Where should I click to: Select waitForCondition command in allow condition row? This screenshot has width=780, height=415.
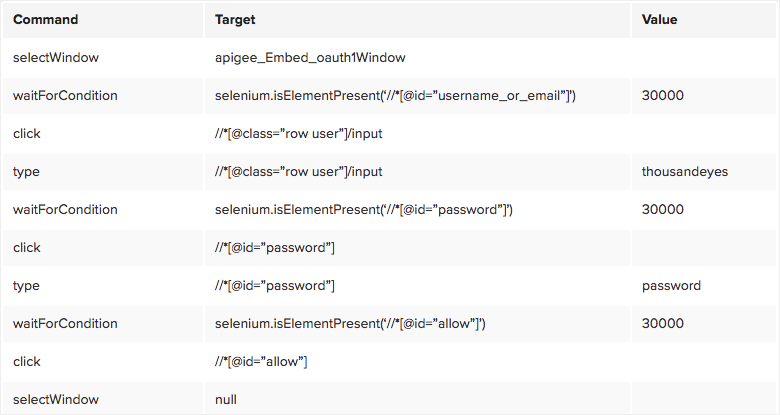click(65, 324)
